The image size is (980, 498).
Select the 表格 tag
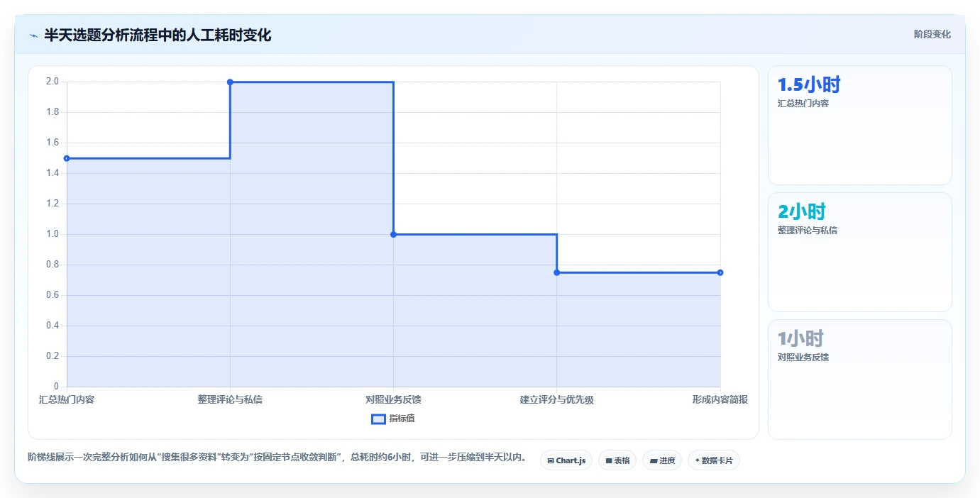[617, 460]
